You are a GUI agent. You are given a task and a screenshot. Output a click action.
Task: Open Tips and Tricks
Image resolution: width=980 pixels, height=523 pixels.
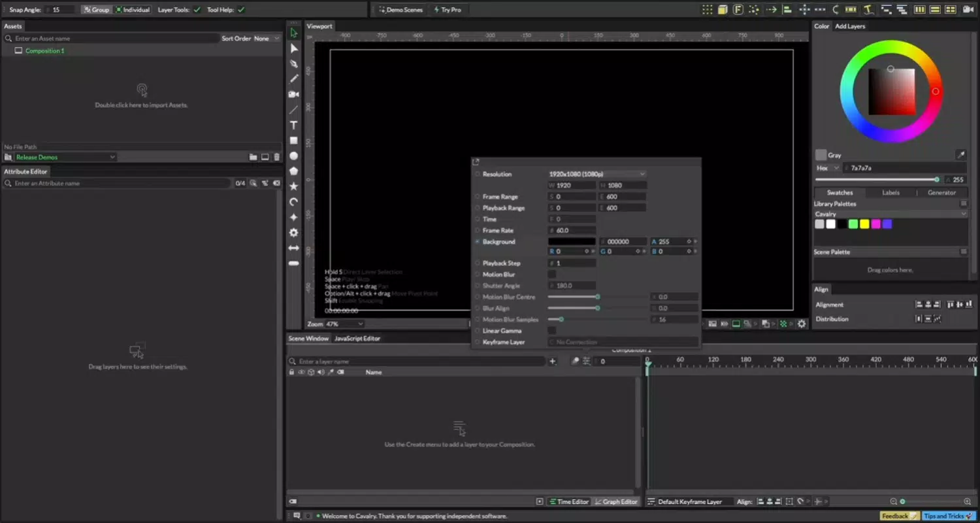pyautogui.click(x=948, y=516)
